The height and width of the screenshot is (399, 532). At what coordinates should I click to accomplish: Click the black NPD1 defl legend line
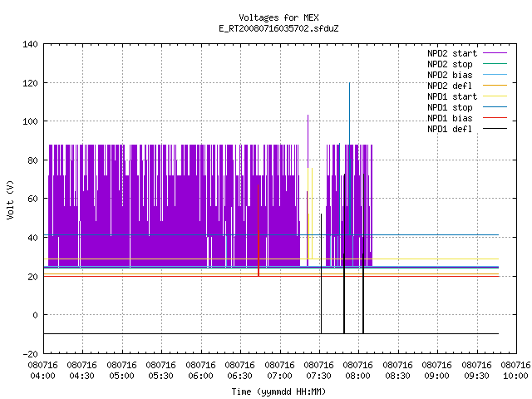[x=495, y=129]
